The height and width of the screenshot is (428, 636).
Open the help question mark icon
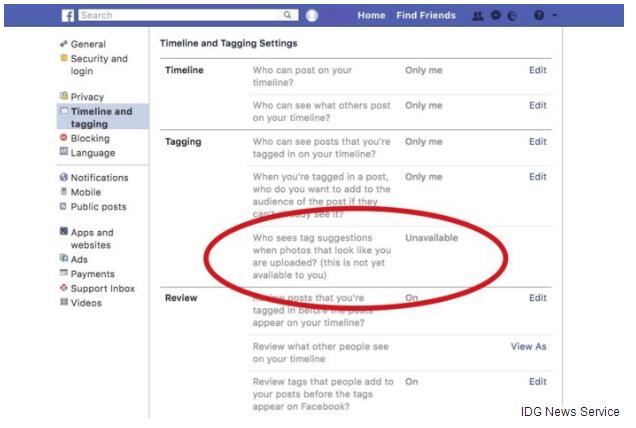539,15
